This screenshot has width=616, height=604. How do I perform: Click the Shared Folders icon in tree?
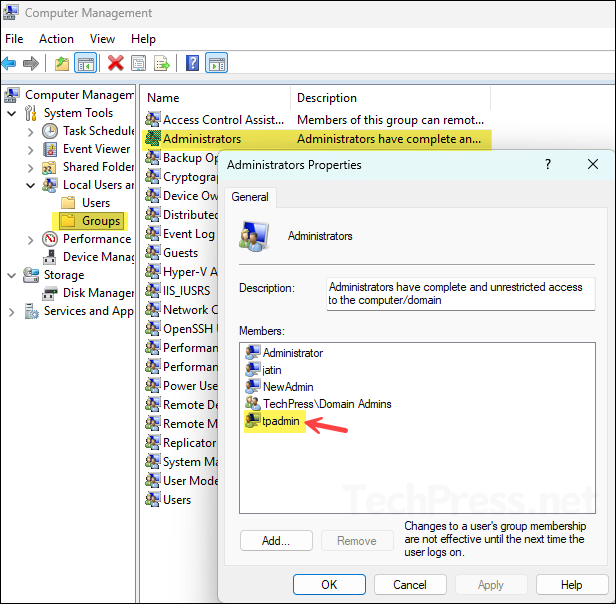click(50, 167)
